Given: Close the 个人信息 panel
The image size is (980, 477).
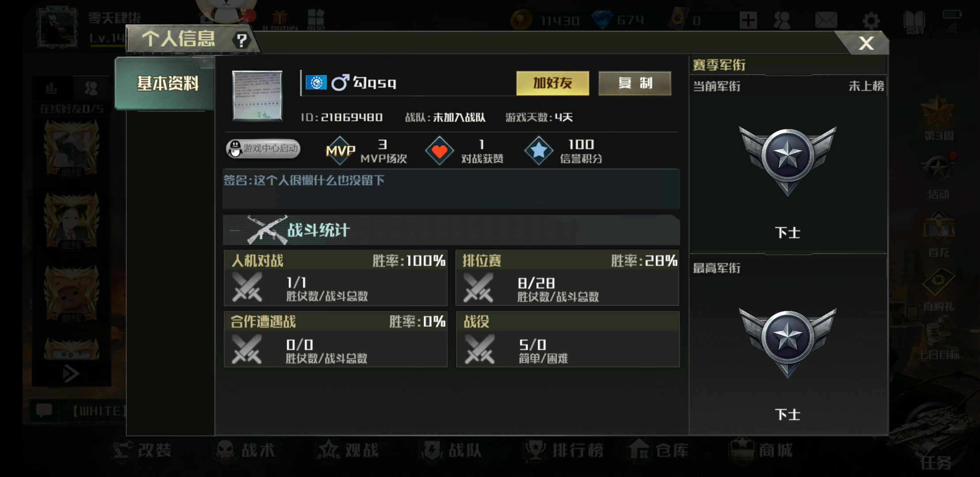Looking at the screenshot, I should pyautogui.click(x=866, y=43).
